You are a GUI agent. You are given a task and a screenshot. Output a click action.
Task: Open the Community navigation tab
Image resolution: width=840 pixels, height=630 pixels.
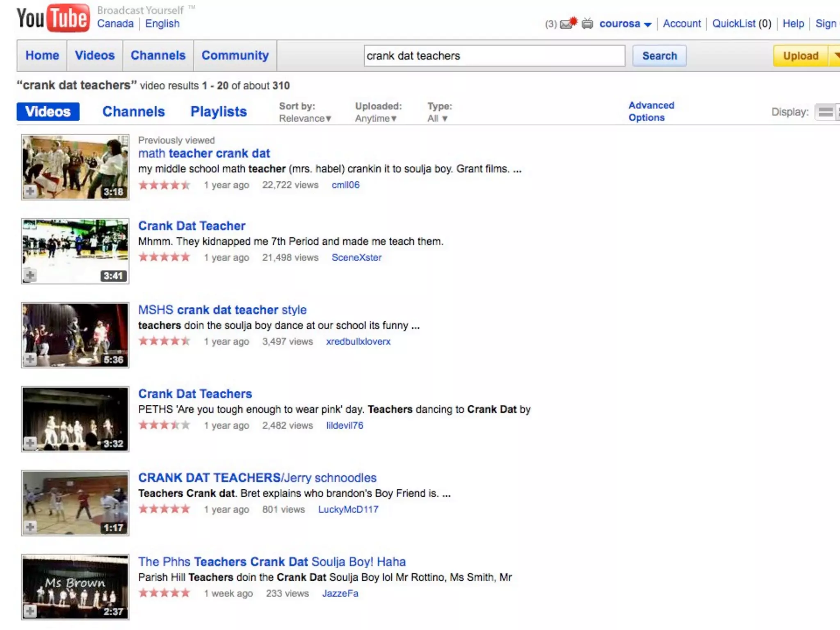click(x=235, y=55)
